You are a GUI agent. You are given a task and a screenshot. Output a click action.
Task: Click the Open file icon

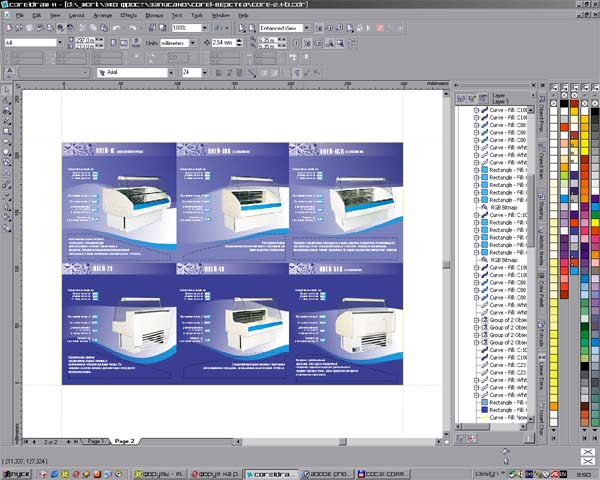point(19,28)
